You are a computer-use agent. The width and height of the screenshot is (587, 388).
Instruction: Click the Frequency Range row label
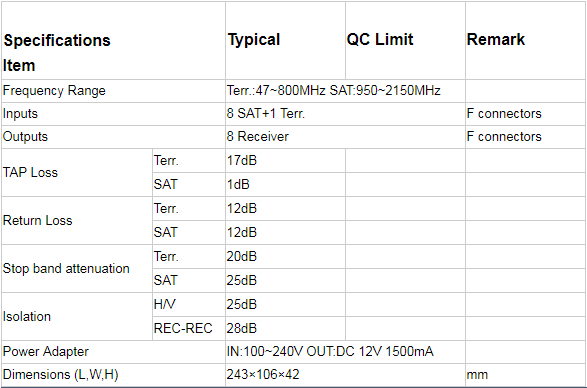click(54, 91)
